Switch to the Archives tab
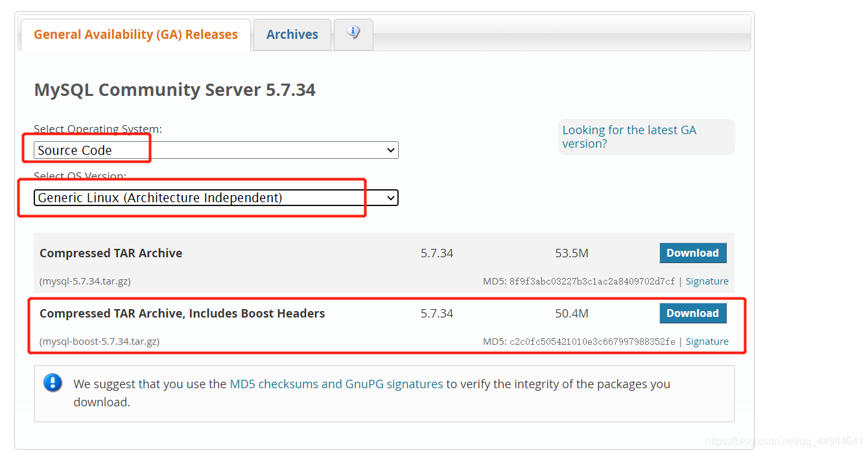 point(292,34)
